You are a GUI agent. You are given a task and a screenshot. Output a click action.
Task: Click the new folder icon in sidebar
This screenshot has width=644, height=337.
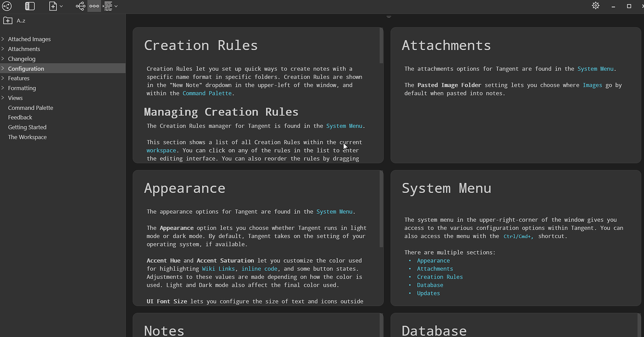tap(7, 21)
